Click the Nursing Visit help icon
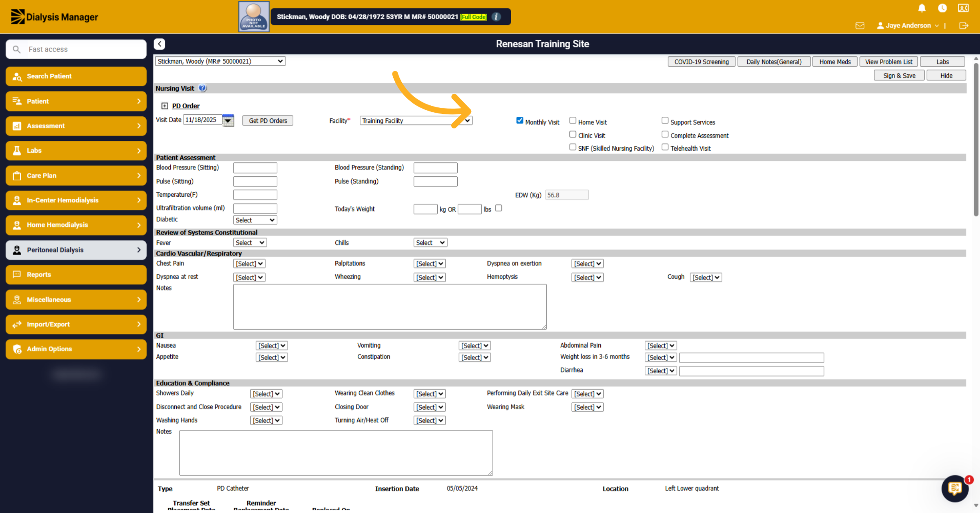This screenshot has width=980, height=513. [x=203, y=88]
